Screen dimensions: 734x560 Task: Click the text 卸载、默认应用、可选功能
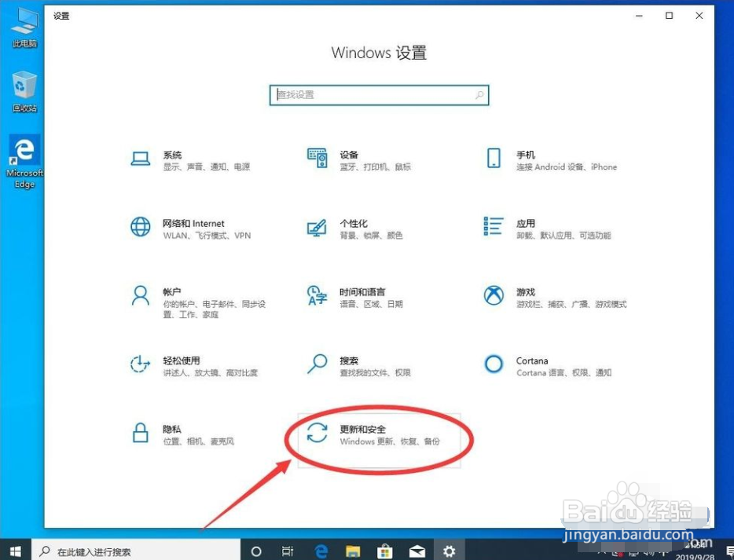pos(563,236)
